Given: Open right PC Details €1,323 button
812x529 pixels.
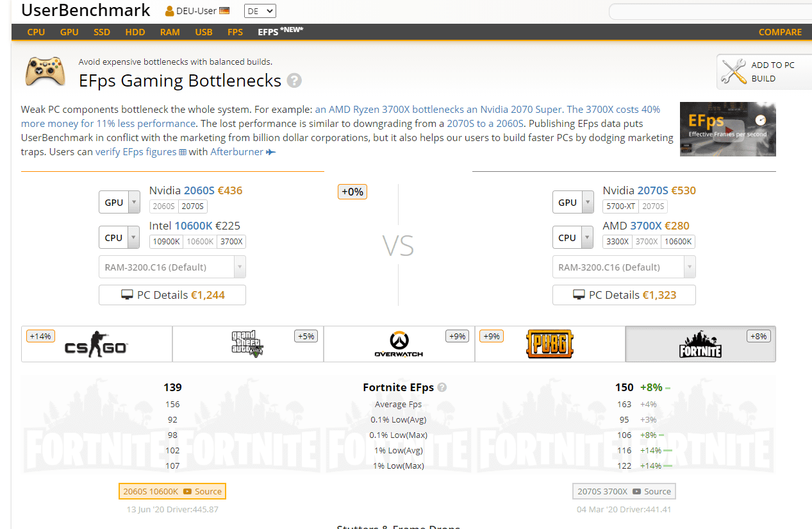Looking at the screenshot, I should pyautogui.click(x=624, y=295).
